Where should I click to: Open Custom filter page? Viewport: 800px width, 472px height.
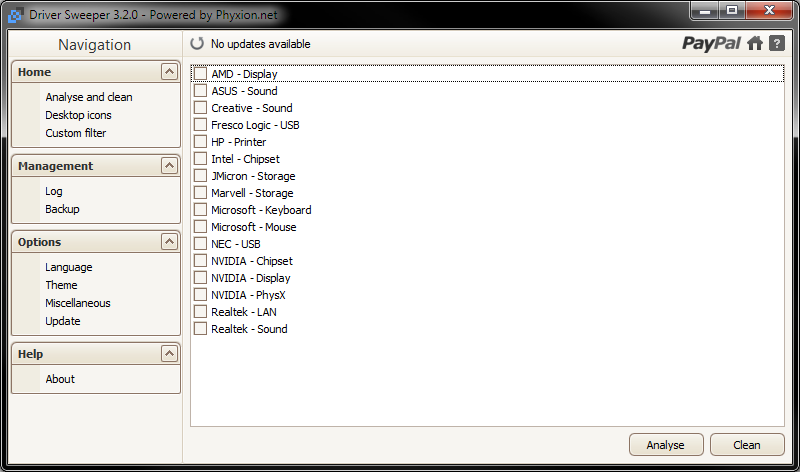click(x=76, y=133)
